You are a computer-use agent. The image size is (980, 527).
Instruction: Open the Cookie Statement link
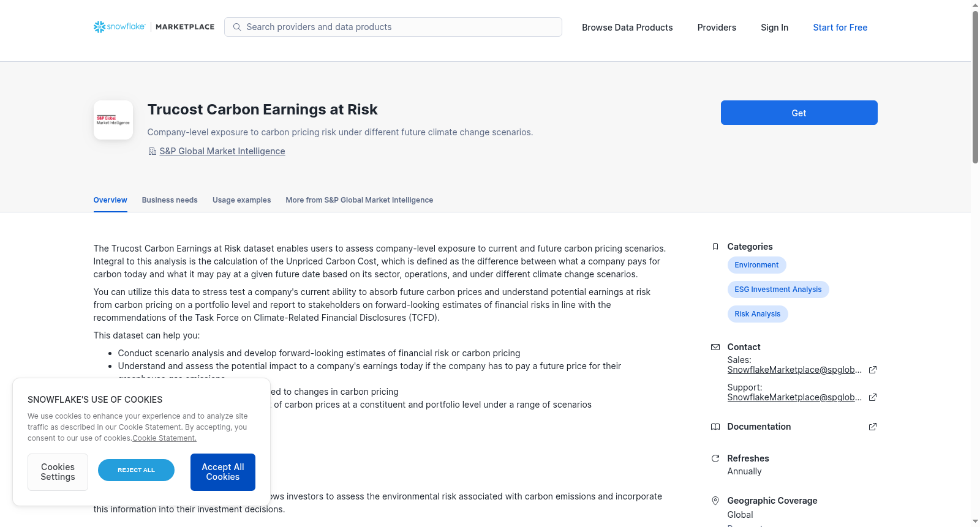[x=164, y=438]
